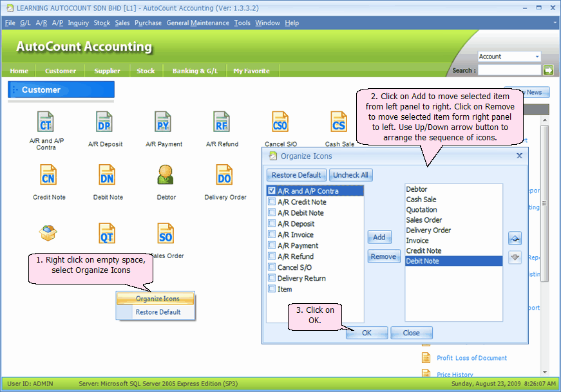Switch to the Banking & G/L tab

tap(195, 71)
